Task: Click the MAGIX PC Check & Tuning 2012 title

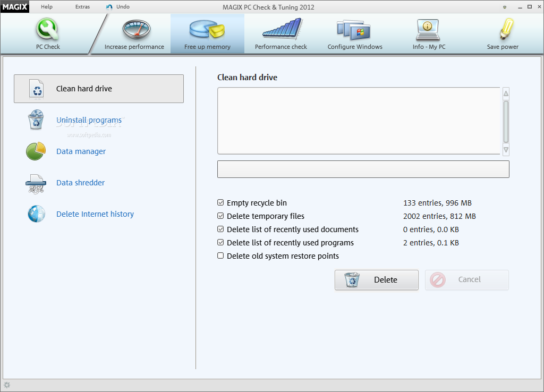Action: [268, 7]
